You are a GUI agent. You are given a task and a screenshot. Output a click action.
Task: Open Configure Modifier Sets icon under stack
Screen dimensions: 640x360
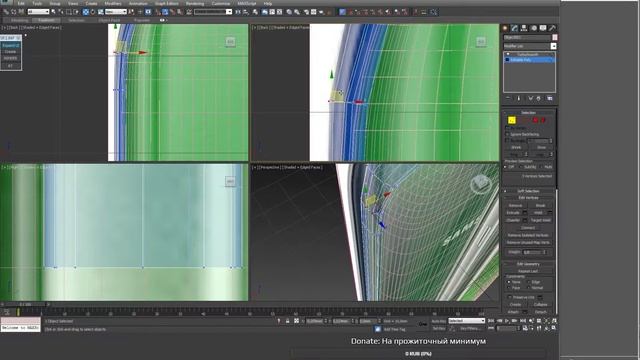pos(549,98)
